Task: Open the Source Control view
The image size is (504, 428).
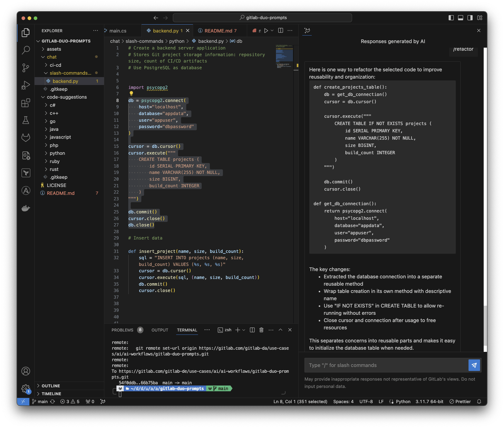Action: click(26, 68)
